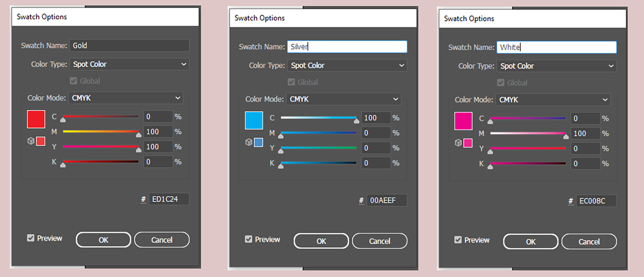Uncheck Preview in the Silver swatch dialog
644x277 pixels.
(249, 239)
